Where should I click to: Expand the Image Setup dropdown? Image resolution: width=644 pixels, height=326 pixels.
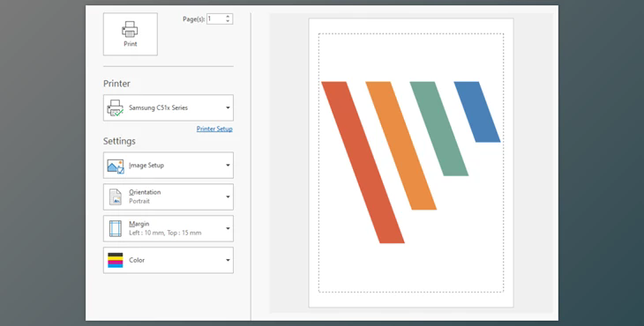(168, 166)
